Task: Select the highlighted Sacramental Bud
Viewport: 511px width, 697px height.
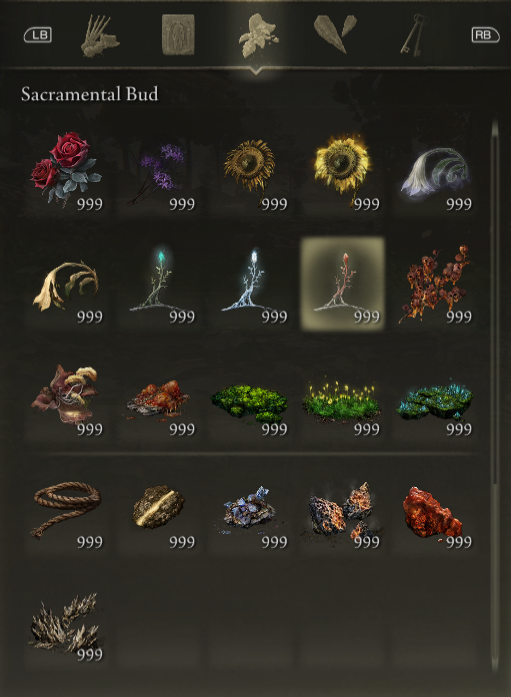Action: point(343,284)
